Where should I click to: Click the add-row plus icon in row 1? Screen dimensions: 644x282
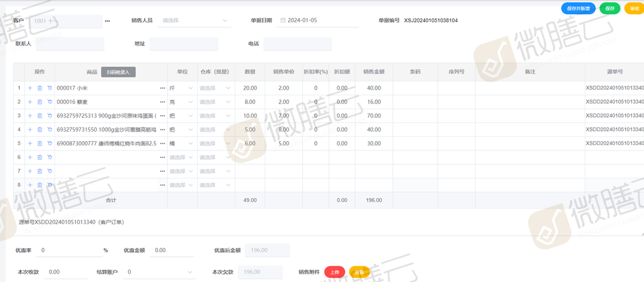(x=30, y=88)
